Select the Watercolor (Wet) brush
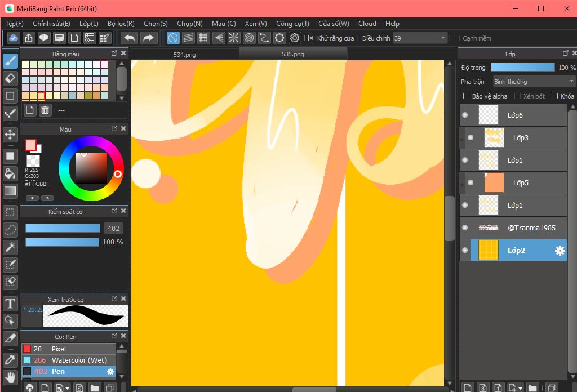577x392 pixels. pos(68,360)
